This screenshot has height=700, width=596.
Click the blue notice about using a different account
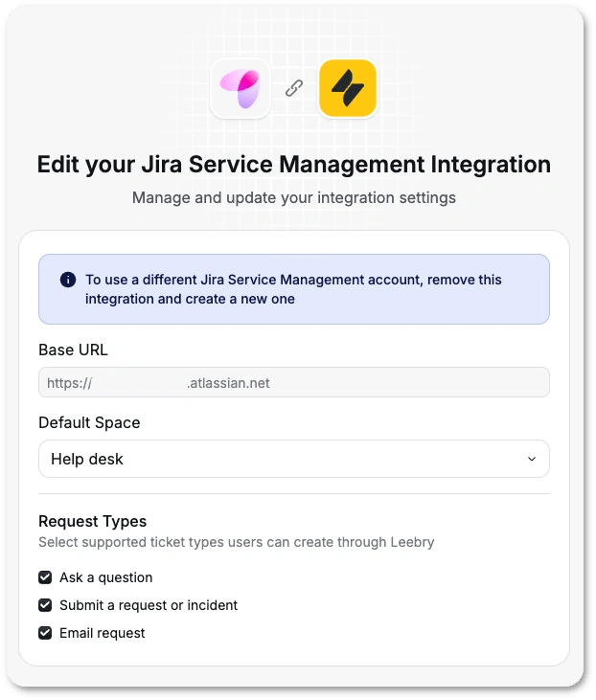click(x=294, y=289)
